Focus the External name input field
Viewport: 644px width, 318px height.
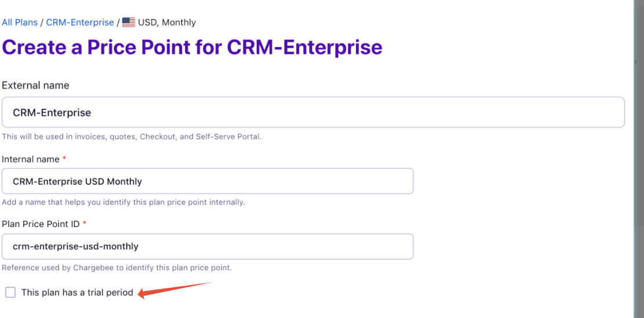313,112
